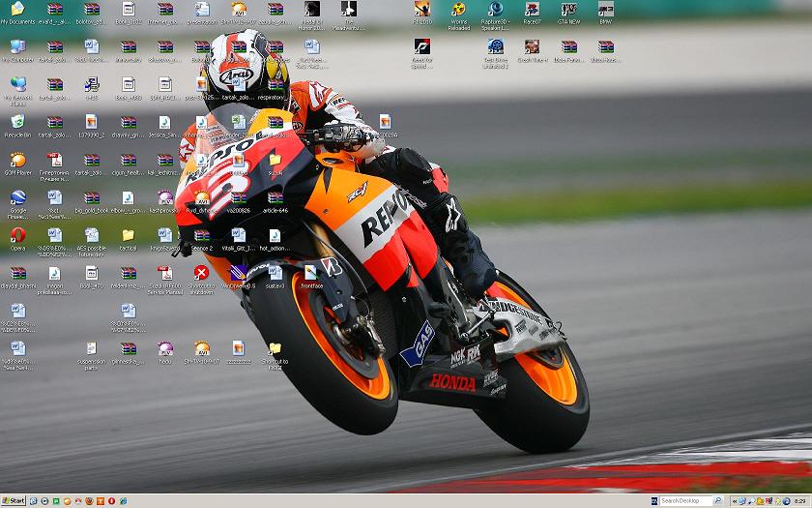
Task: Open My Computer desktop icon
Action: pyautogui.click(x=17, y=47)
